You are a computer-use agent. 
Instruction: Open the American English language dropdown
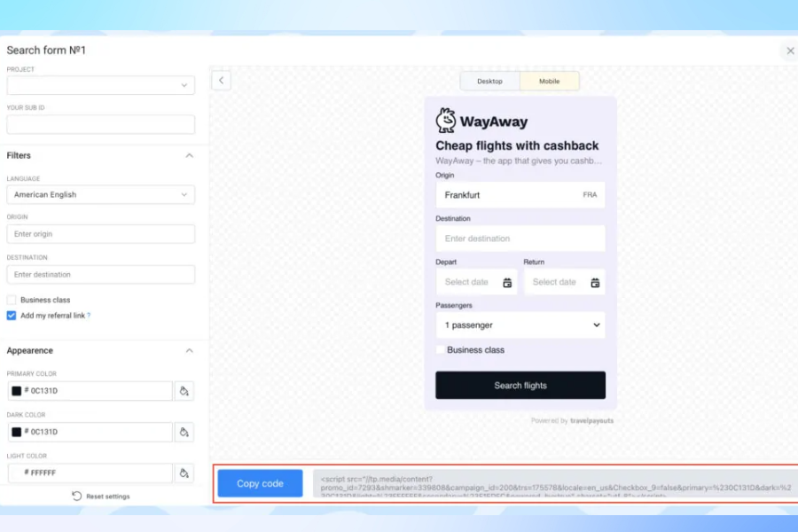(x=100, y=195)
